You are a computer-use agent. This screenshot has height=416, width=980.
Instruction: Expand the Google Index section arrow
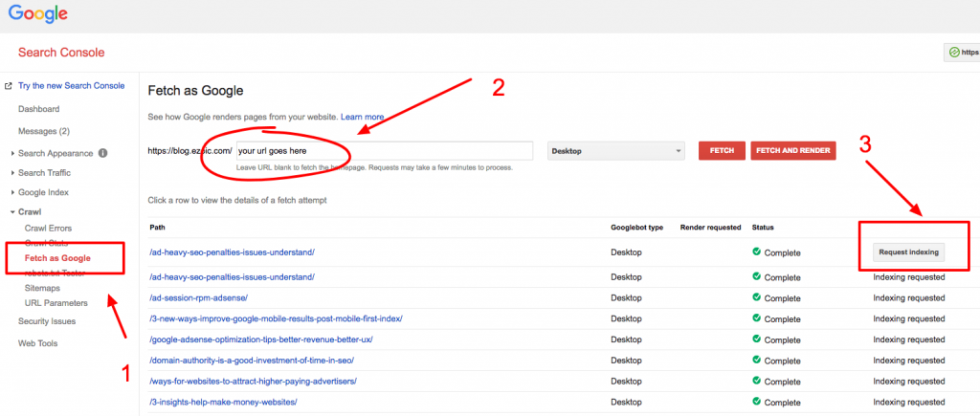pos(13,192)
